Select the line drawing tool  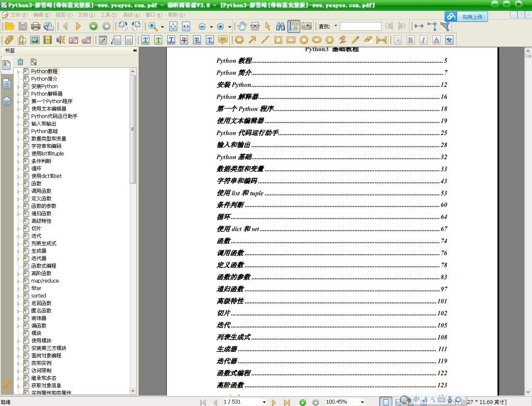(x=265, y=40)
